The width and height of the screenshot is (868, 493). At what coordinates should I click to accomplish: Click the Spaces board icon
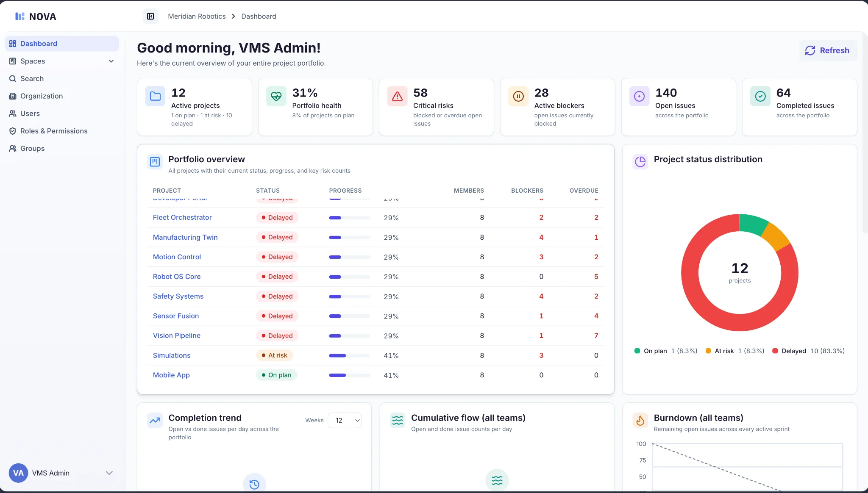pos(13,61)
